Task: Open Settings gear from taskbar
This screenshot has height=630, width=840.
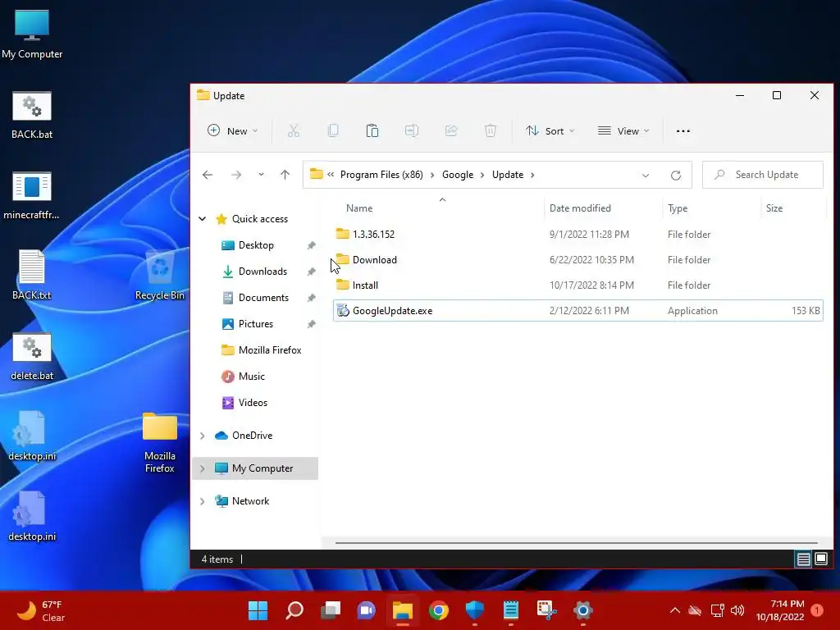Action: (x=583, y=610)
